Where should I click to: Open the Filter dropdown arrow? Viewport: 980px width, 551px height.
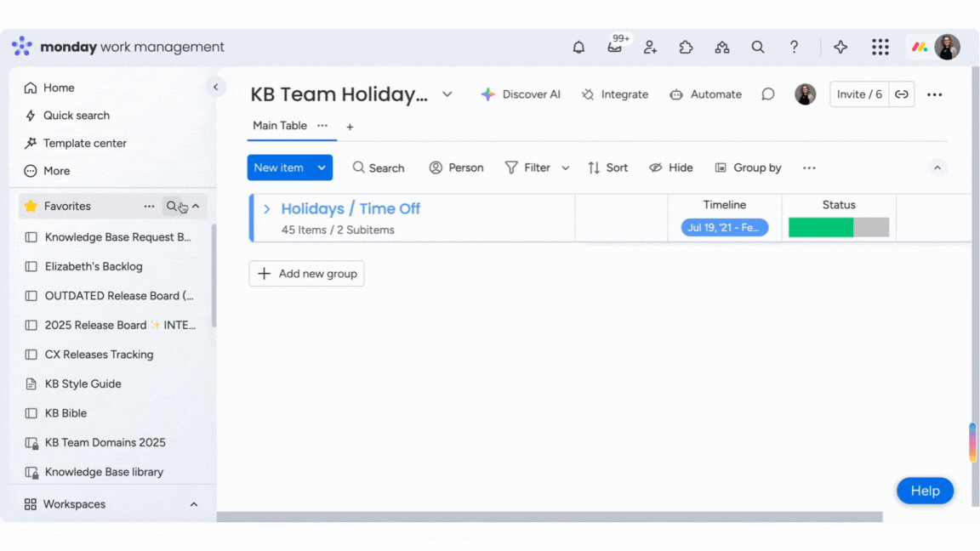566,168
